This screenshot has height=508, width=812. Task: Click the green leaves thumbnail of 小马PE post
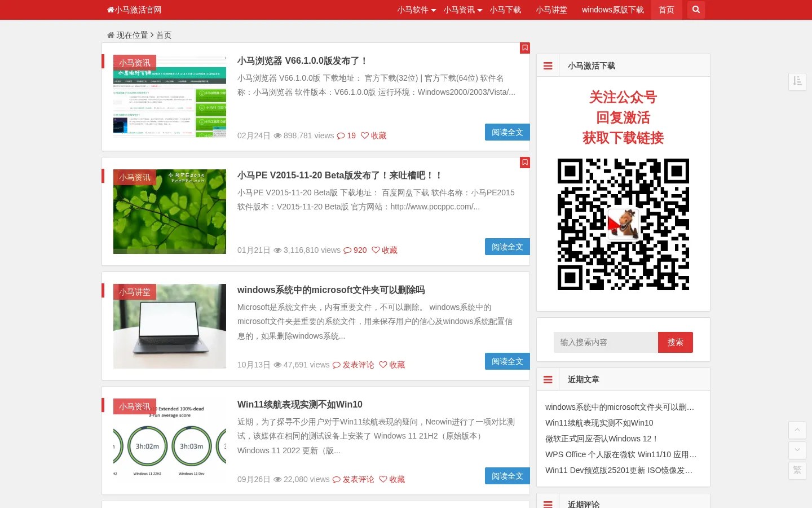coord(170,212)
